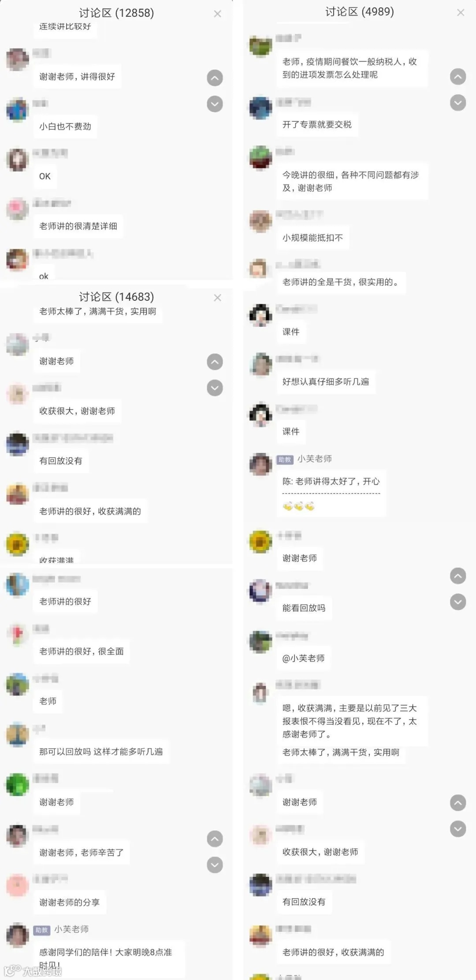The width and height of the screenshot is (476, 980).
Task: Click the down chevron near 谢谢老师的分享
Action: click(x=215, y=865)
